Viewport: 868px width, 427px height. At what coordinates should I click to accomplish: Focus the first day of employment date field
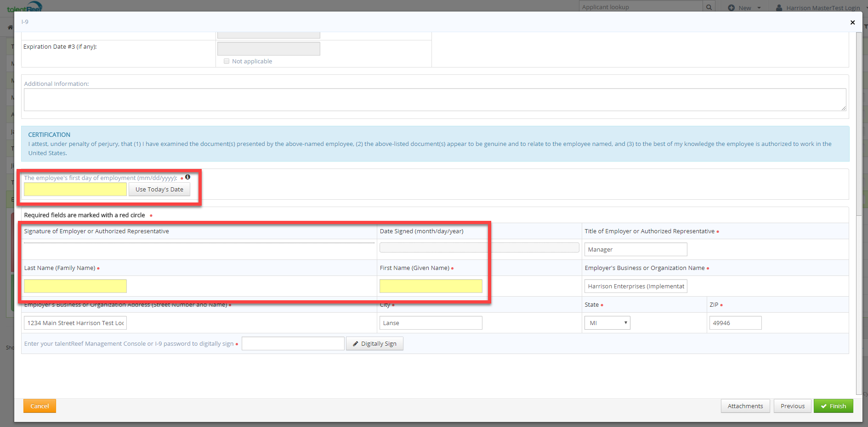[x=75, y=190]
